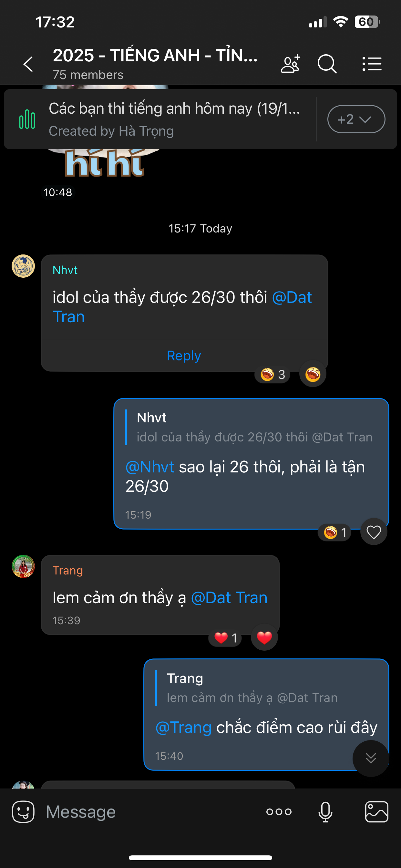
Task: Tap the green poll chart icon
Action: tap(27, 119)
